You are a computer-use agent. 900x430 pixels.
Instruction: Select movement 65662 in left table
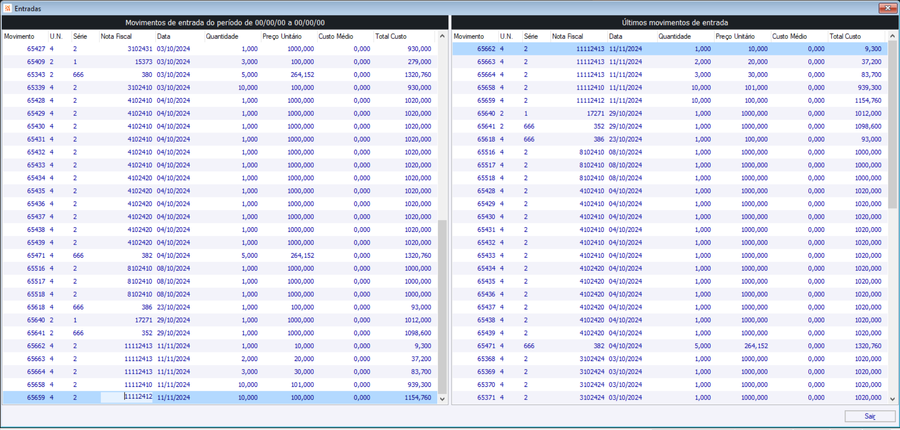[220, 346]
